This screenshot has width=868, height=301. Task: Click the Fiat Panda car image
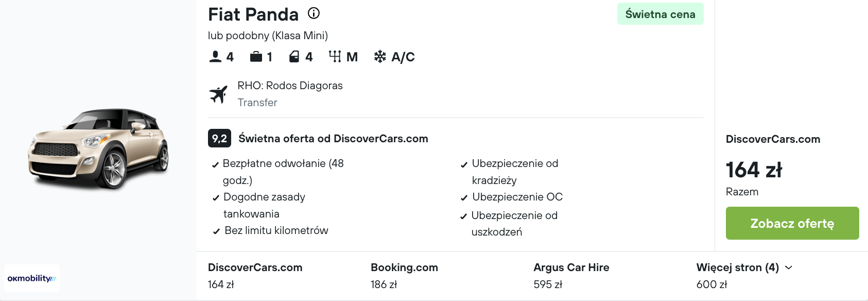tap(98, 148)
